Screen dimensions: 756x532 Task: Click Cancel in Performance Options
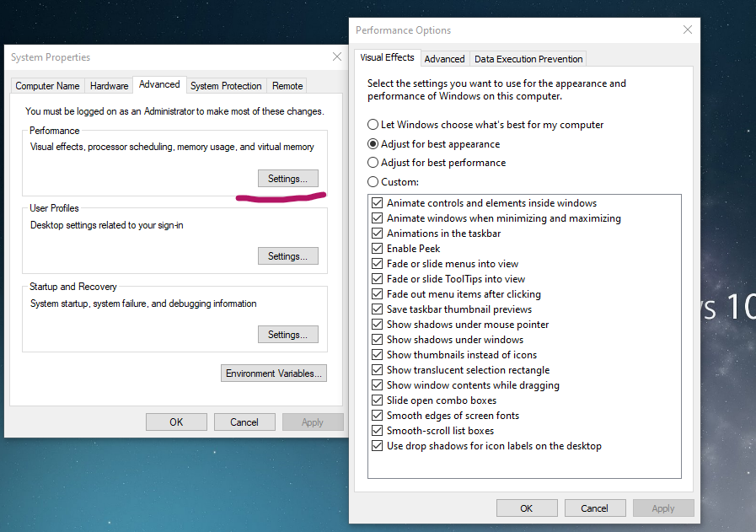click(594, 508)
